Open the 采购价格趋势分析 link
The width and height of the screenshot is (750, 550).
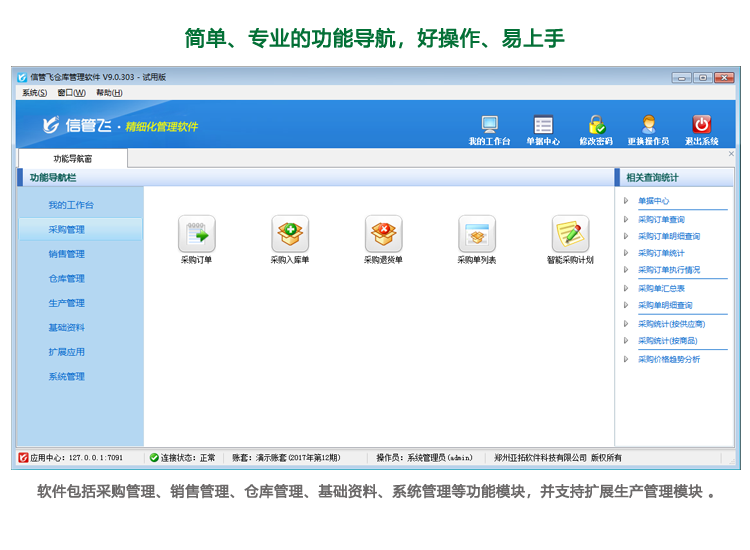[669, 359]
